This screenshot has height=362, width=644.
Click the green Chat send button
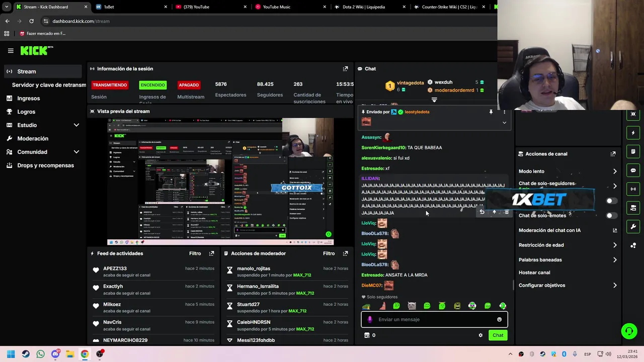pyautogui.click(x=498, y=335)
